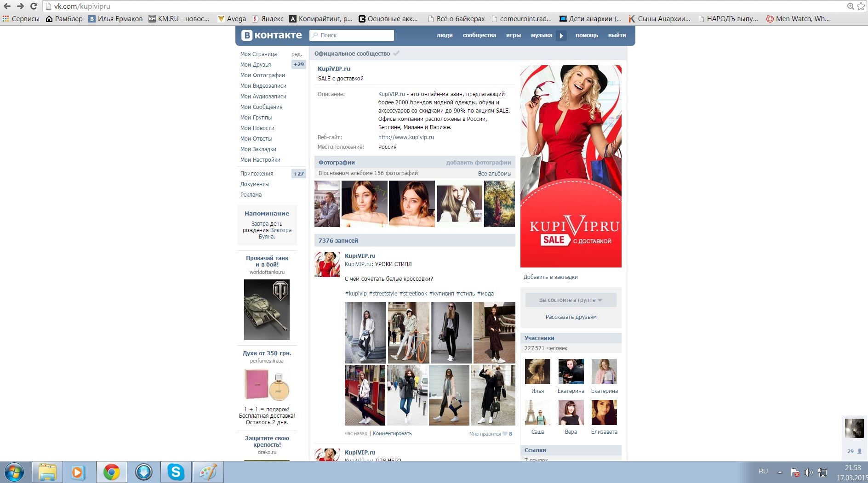Screen dimensions: 868x483
Task: Open the сообщества header menu
Action: click(480, 35)
